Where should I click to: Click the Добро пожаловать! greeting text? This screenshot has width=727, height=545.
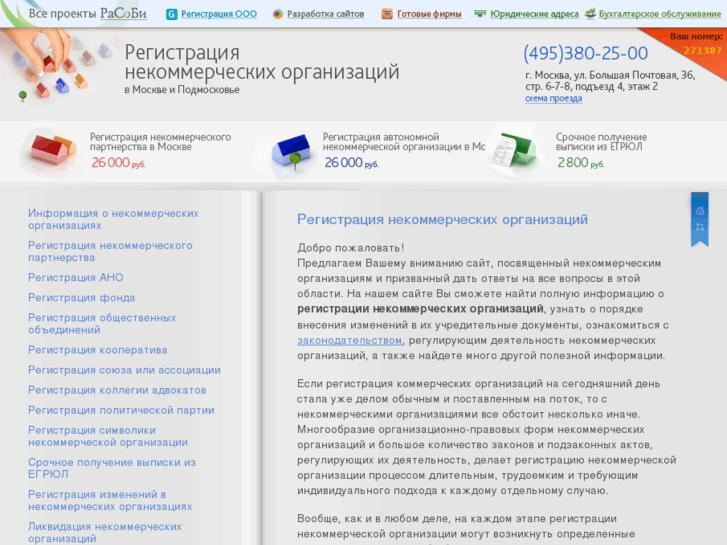click(x=351, y=248)
